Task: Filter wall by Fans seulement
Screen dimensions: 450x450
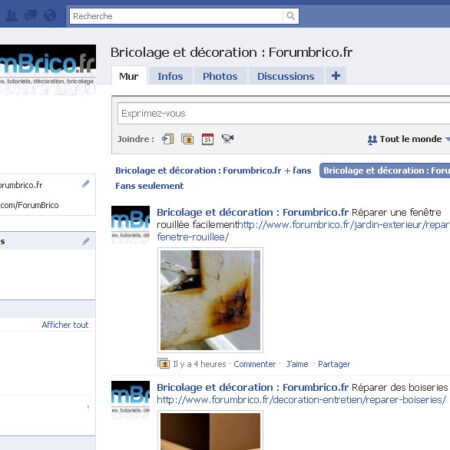Action: tap(149, 186)
